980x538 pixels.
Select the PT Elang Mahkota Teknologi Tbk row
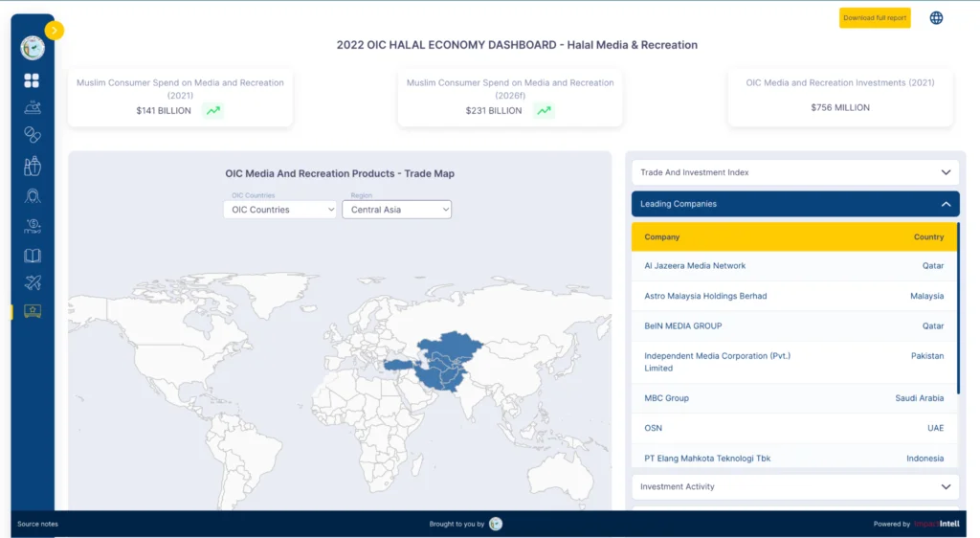click(x=793, y=458)
